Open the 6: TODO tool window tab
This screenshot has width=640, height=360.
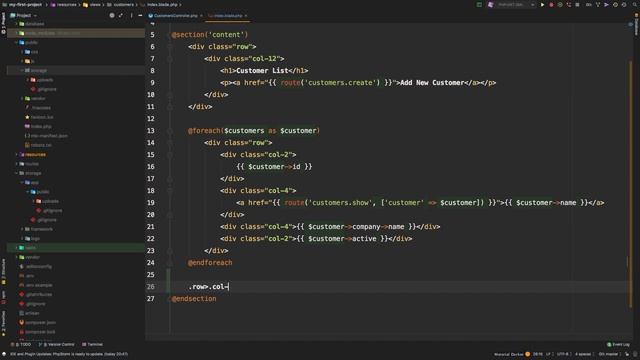tap(21, 344)
